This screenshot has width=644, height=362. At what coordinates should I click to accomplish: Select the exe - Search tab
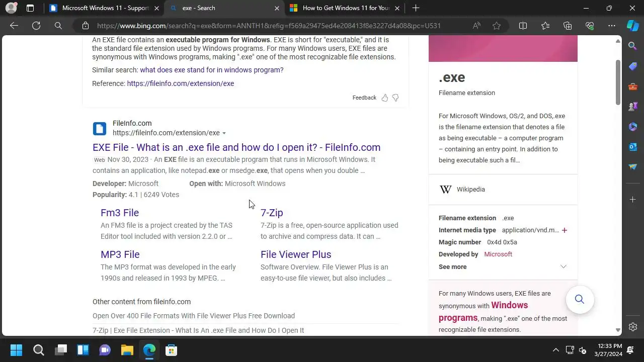point(225,8)
